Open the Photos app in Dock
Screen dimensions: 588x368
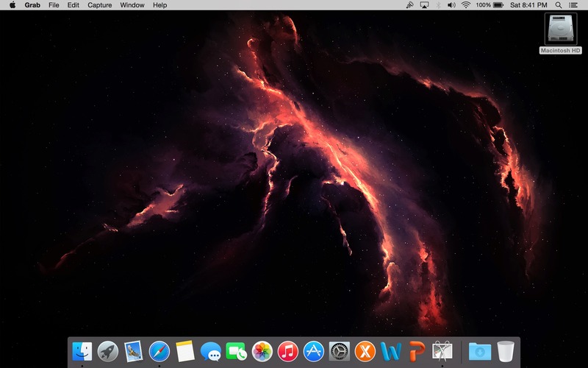pyautogui.click(x=262, y=352)
